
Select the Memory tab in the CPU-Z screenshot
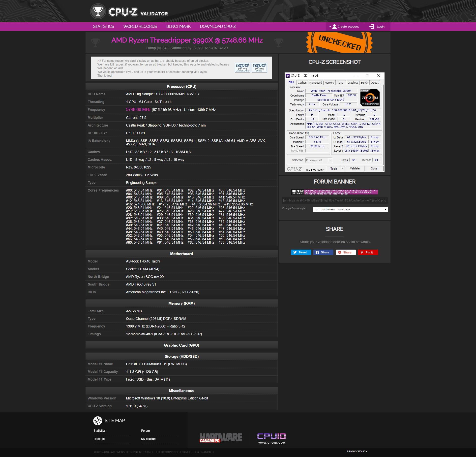[329, 83]
